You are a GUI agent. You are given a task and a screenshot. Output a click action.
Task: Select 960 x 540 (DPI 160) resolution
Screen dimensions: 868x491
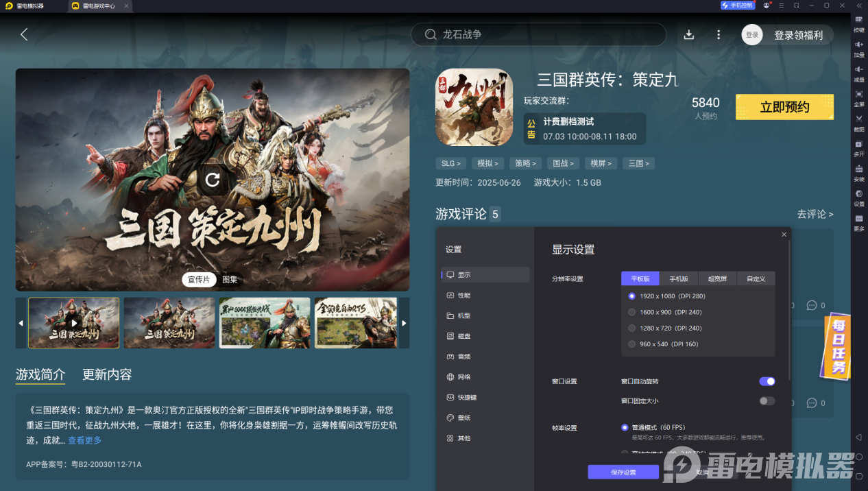[663, 344]
